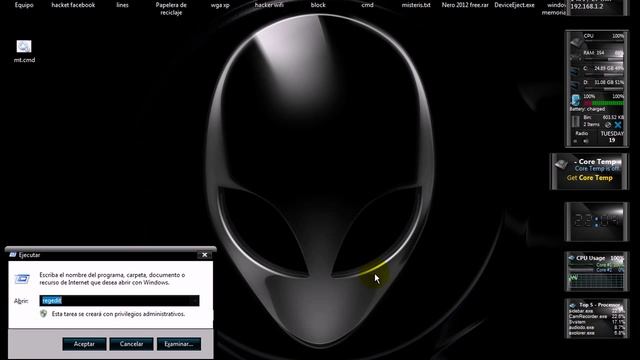Select the 'wga xp' desktop item label
Viewport: 640px width, 360px height.
click(x=220, y=5)
